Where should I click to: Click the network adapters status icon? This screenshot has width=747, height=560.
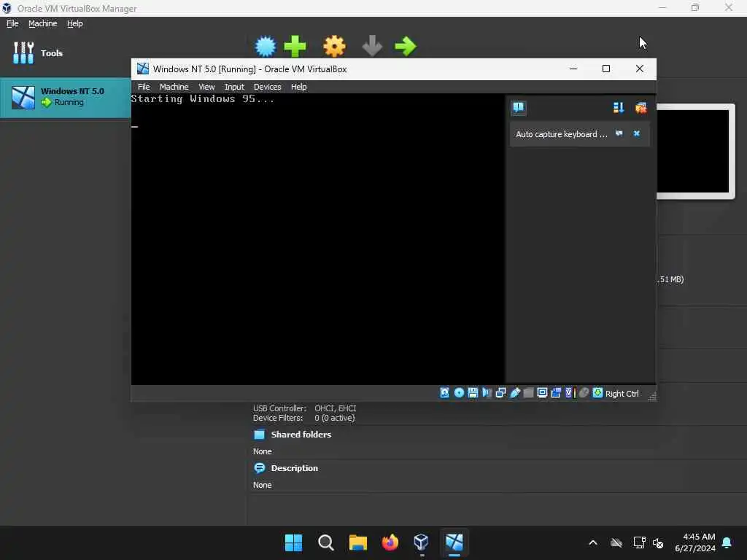pos(500,393)
